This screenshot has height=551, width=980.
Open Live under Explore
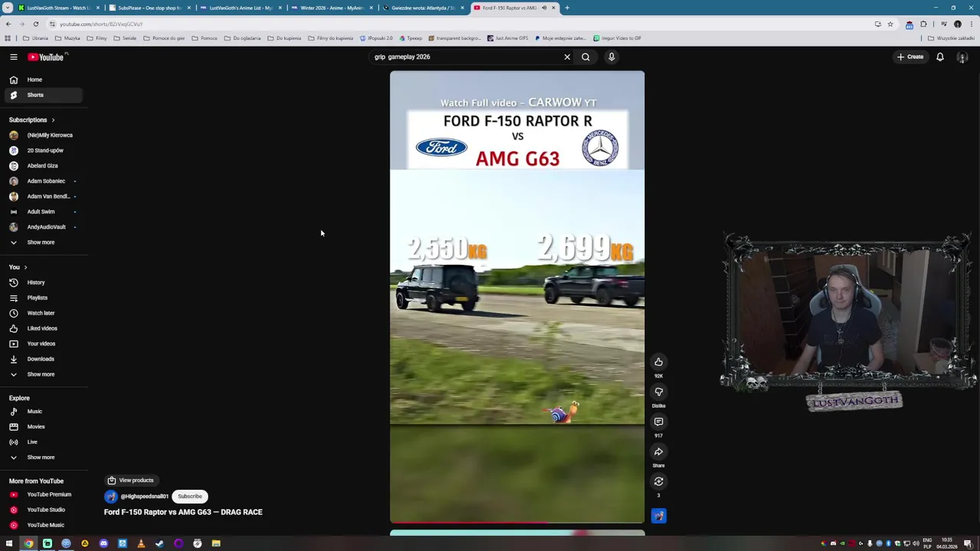(44, 442)
